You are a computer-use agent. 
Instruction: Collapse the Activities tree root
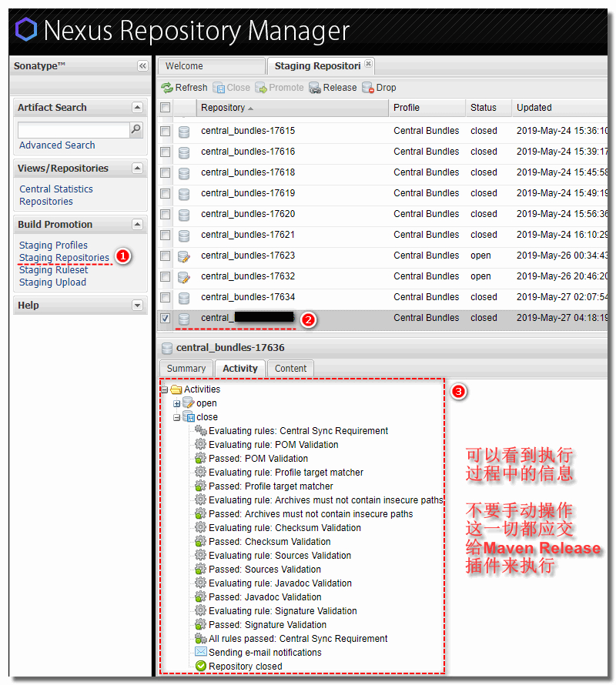(164, 389)
